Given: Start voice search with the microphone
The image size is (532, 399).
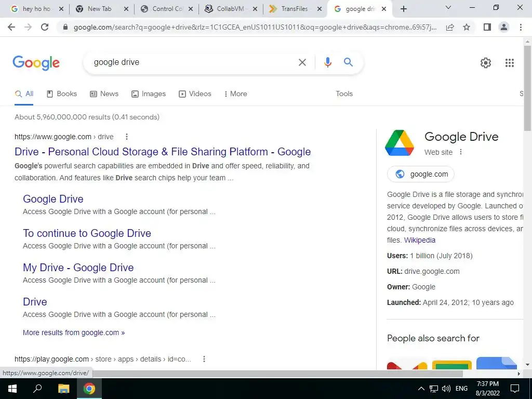Looking at the screenshot, I should pyautogui.click(x=327, y=62).
